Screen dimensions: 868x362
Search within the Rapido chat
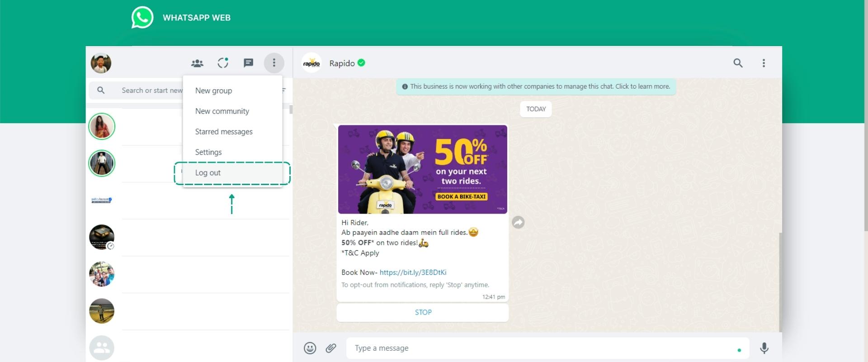pyautogui.click(x=738, y=63)
